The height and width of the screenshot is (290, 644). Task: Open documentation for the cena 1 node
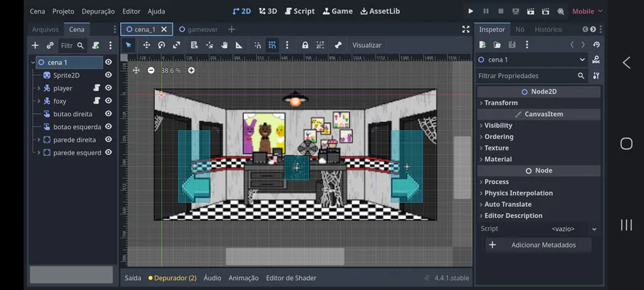click(596, 60)
